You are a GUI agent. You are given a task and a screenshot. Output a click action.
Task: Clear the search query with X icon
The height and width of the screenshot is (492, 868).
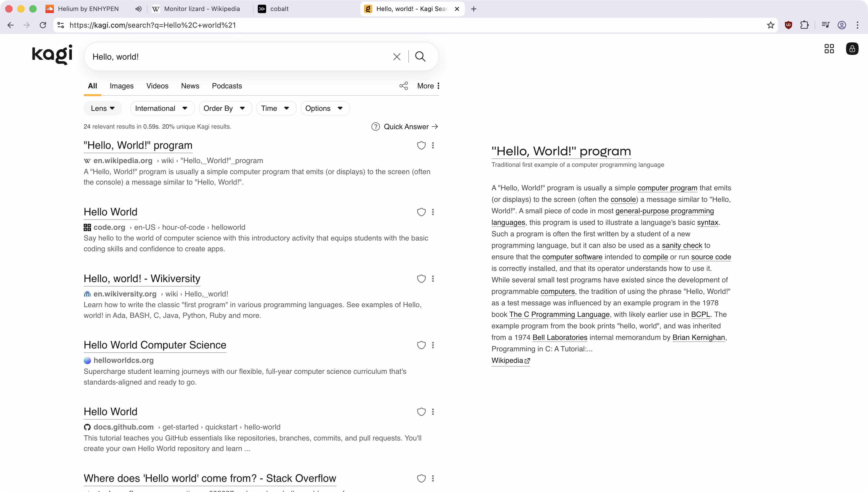click(397, 56)
